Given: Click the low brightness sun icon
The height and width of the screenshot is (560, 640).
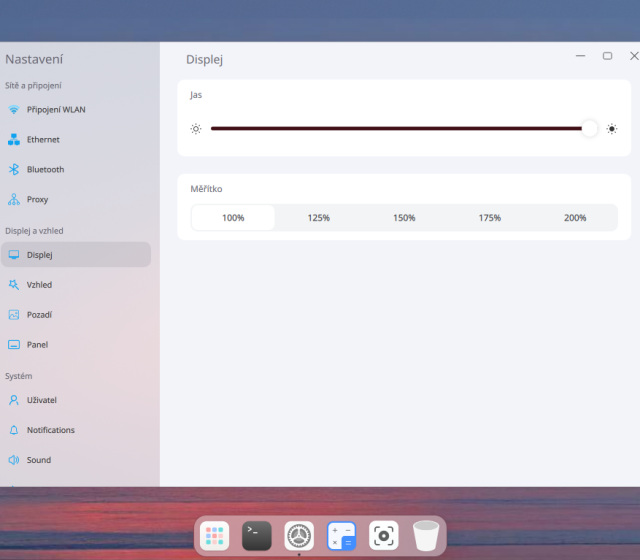Looking at the screenshot, I should pos(196,129).
